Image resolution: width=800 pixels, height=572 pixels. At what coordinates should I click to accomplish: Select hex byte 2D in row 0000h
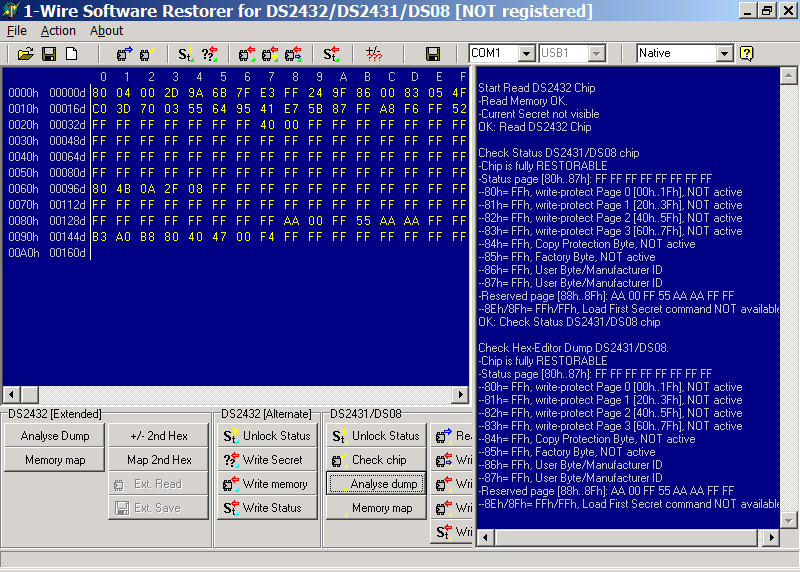pyautogui.click(x=171, y=93)
